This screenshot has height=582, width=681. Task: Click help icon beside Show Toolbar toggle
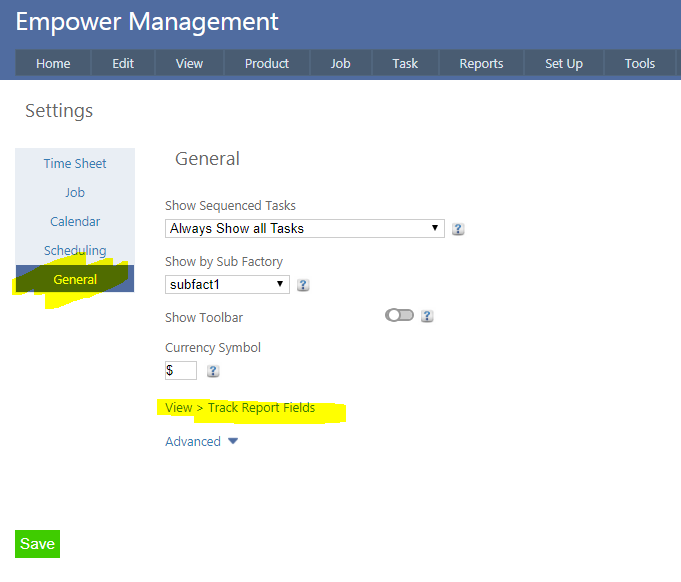(x=427, y=316)
